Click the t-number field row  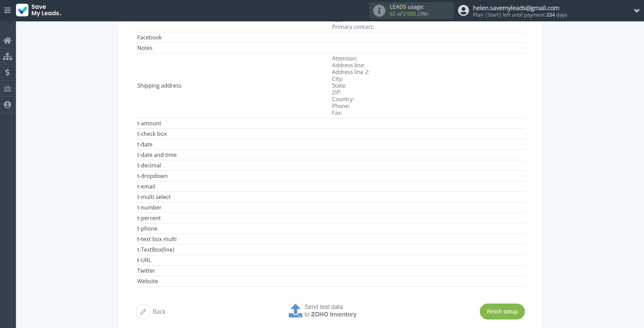click(330, 207)
